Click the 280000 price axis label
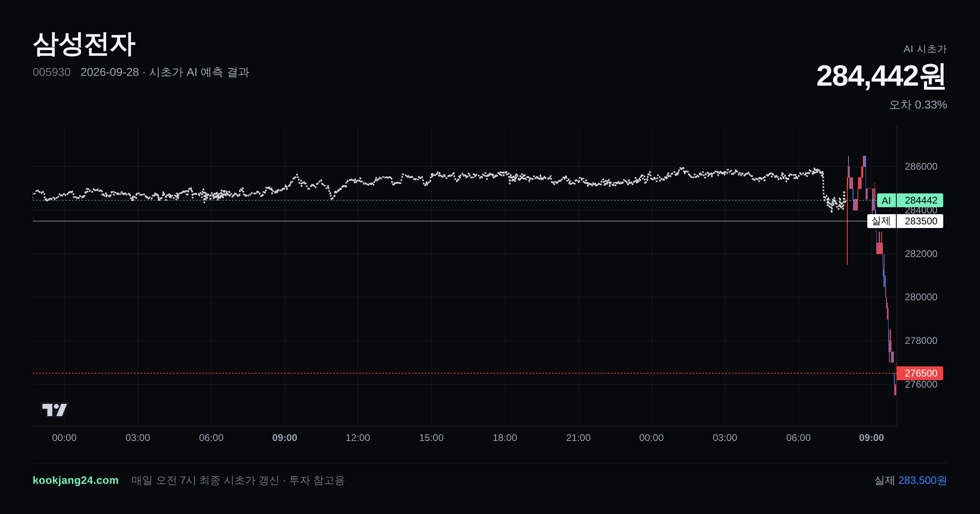The height and width of the screenshot is (514, 980). [x=921, y=297]
